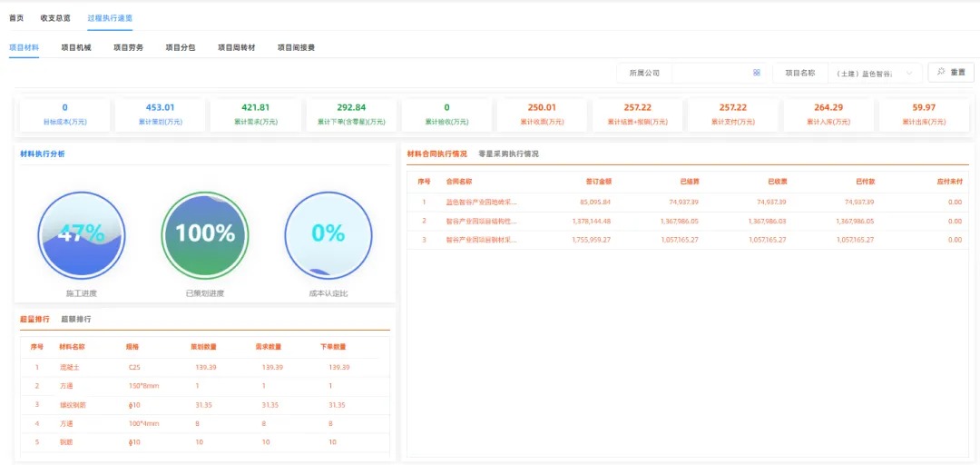Click the 100% 已策划进度 gauge
Screen dimensions: 980x465
205,234
